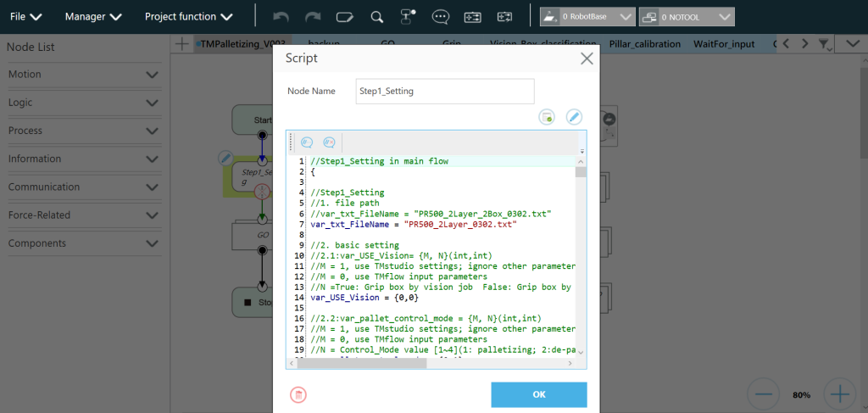Image resolution: width=868 pixels, height=413 pixels.
Task: Click the Node Name input field
Action: point(445,91)
